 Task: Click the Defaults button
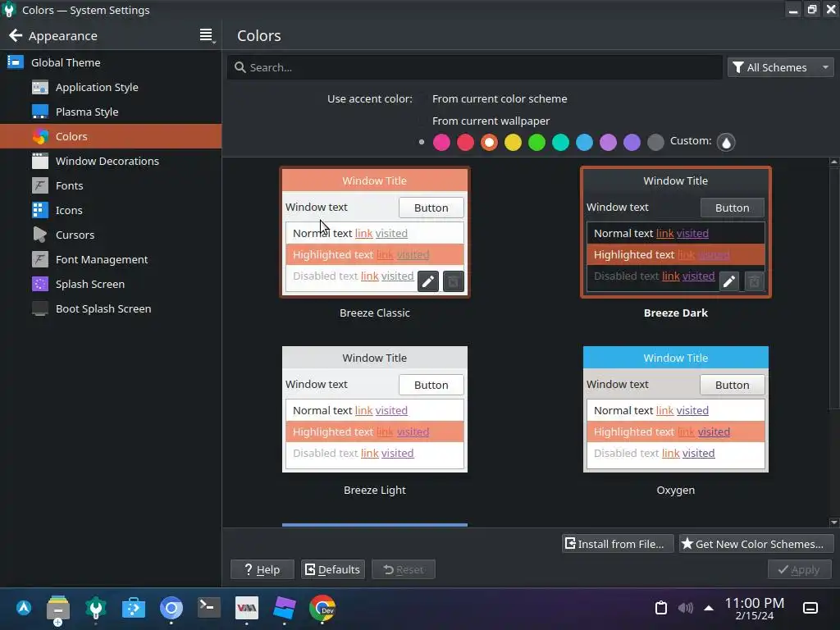pos(333,569)
